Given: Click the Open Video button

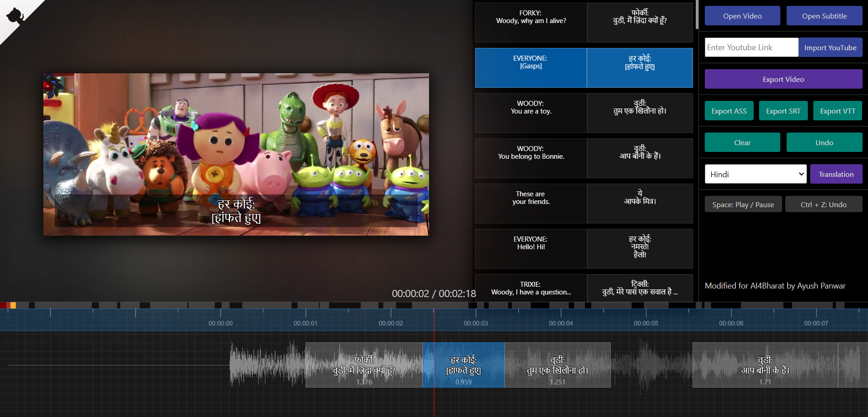Looking at the screenshot, I should [742, 16].
